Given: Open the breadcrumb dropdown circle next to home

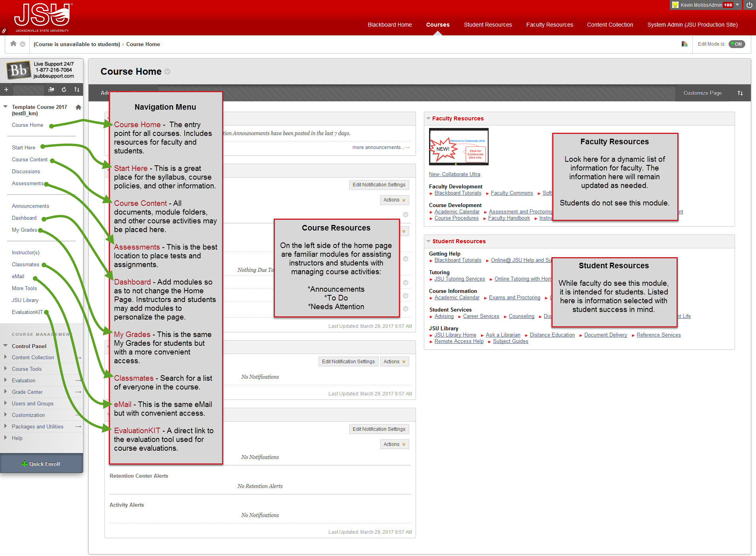Looking at the screenshot, I should point(23,44).
